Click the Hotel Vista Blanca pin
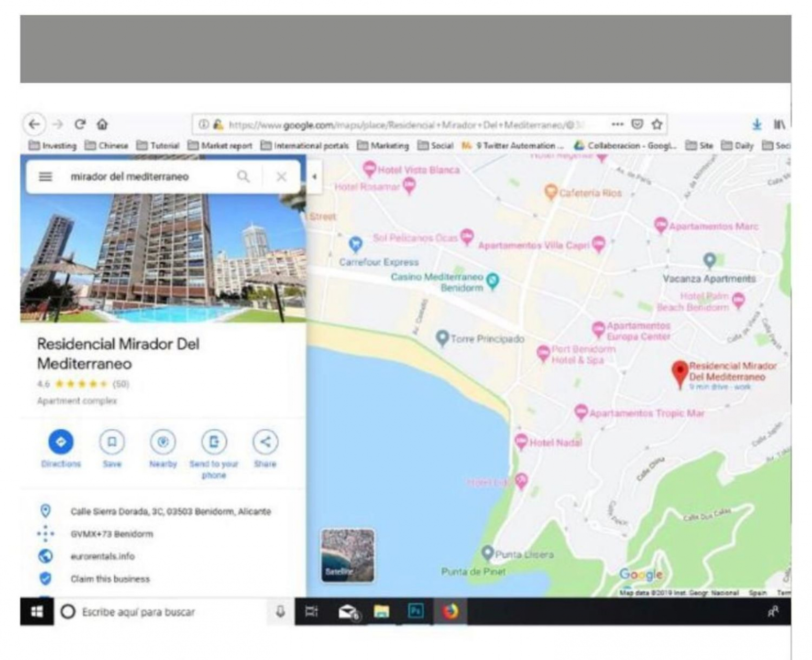The image size is (812, 660). pos(370,169)
